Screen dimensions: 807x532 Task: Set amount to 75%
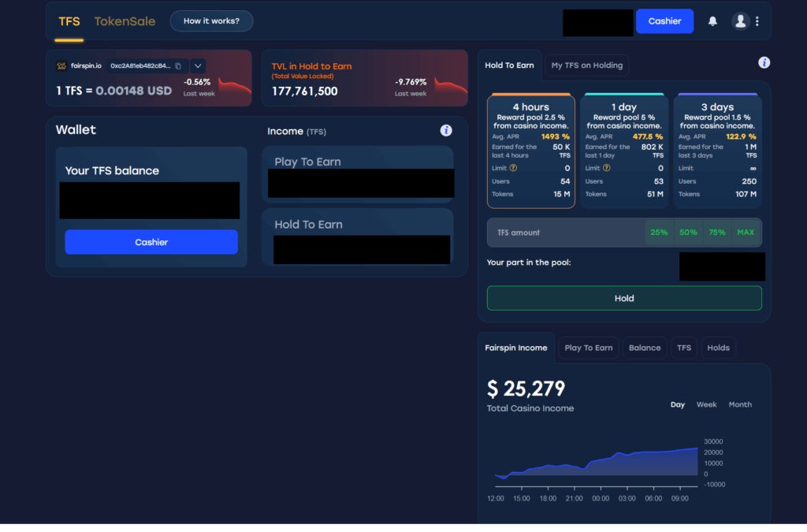(717, 233)
